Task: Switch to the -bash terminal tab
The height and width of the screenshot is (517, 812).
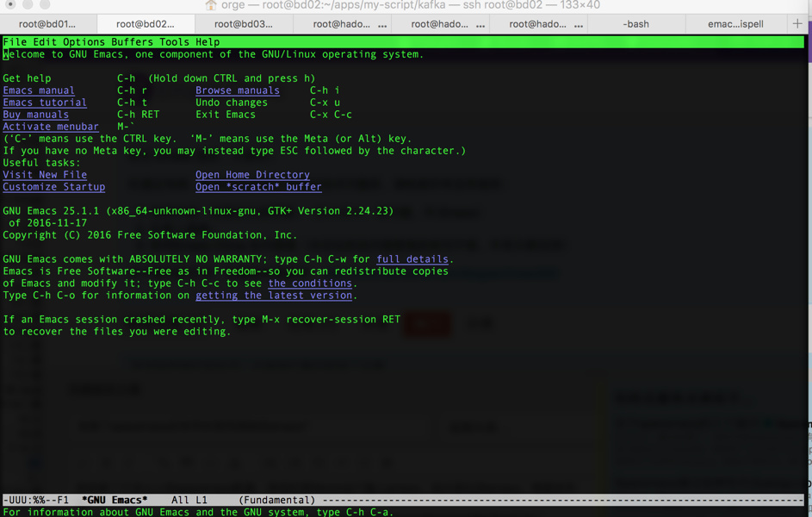Action: 636,24
